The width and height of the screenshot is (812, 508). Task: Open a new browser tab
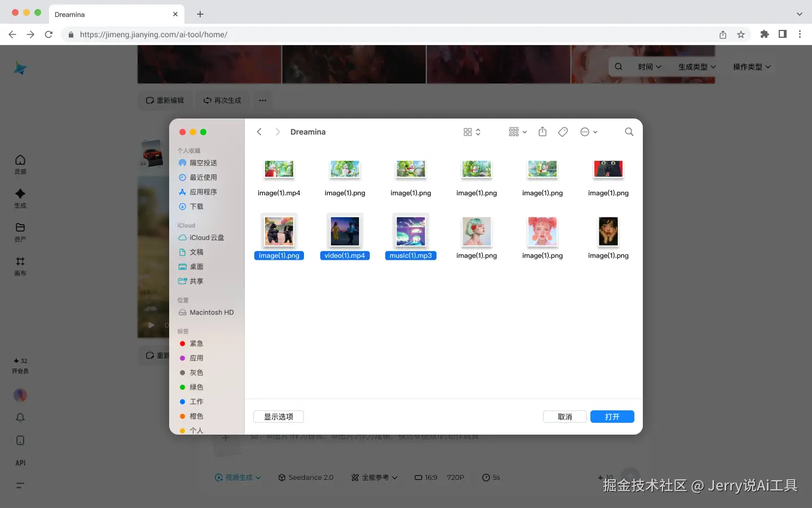(x=200, y=14)
